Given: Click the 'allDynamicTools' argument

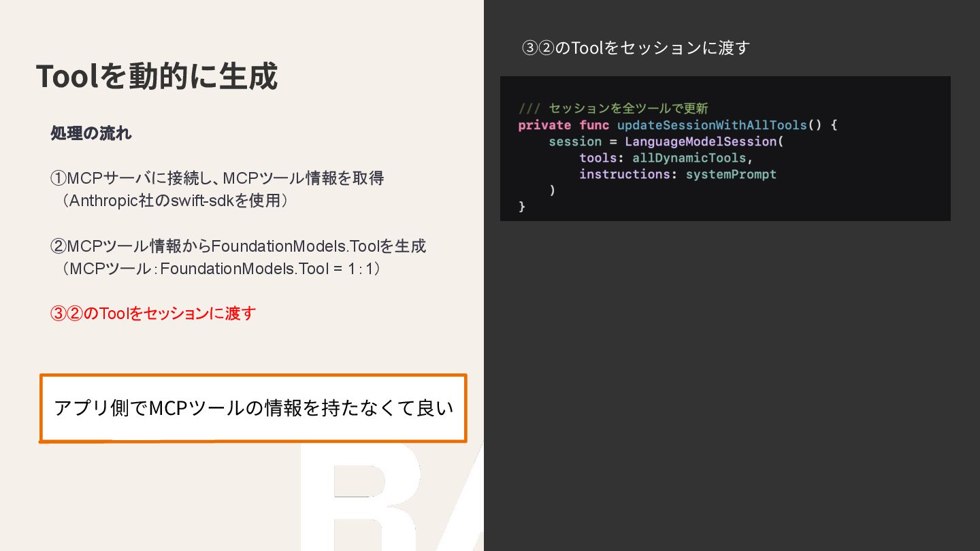Looking at the screenshot, I should point(689,158).
